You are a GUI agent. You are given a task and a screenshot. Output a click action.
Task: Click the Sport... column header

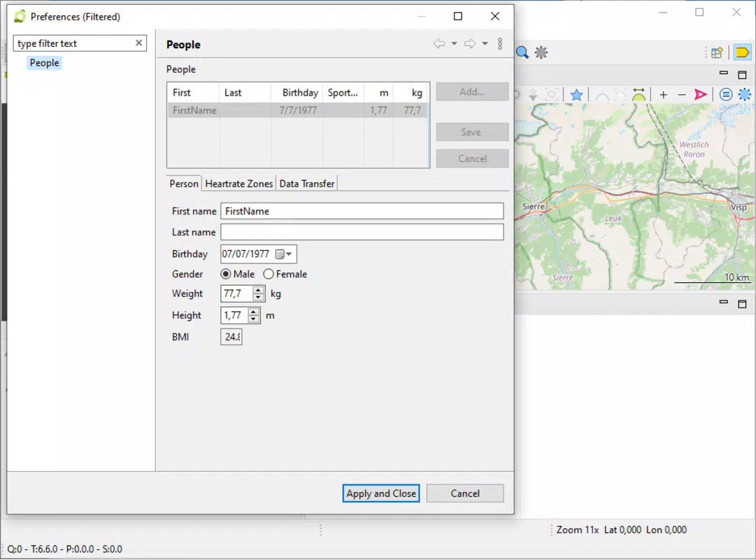(x=343, y=92)
